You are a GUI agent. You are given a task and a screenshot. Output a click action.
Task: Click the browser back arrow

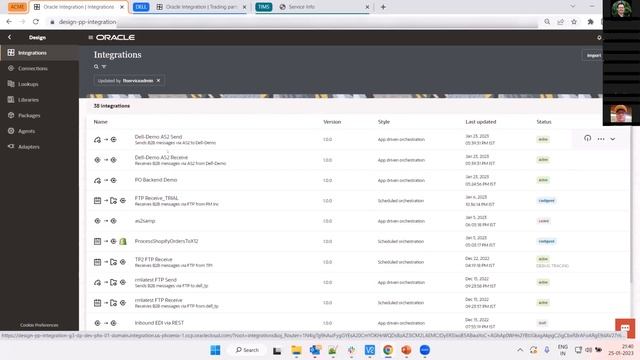pyautogui.click(x=9, y=22)
